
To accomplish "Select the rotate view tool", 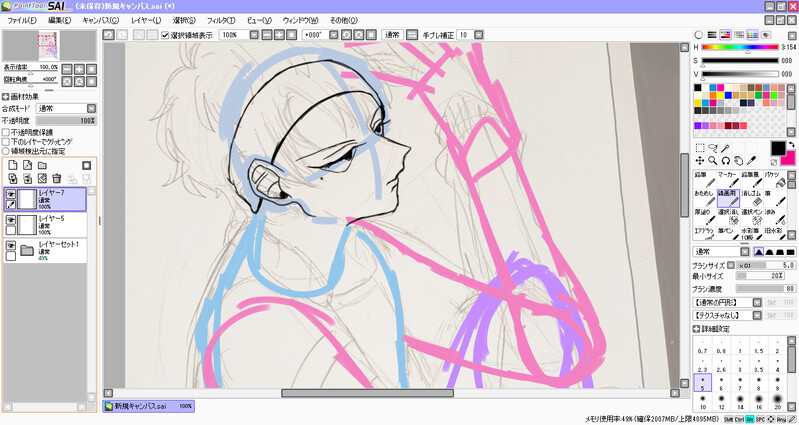I will point(725,161).
